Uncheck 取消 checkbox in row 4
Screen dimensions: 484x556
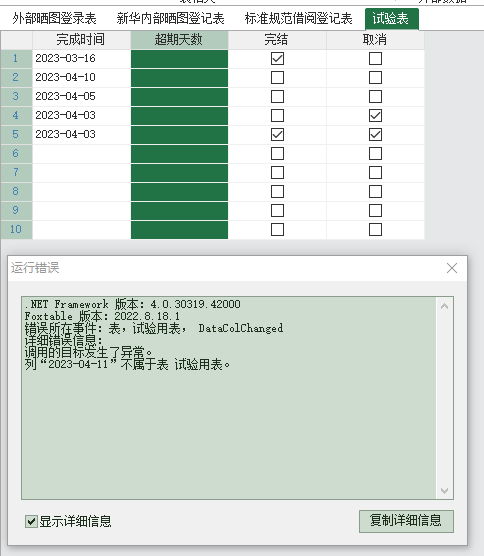point(375,116)
